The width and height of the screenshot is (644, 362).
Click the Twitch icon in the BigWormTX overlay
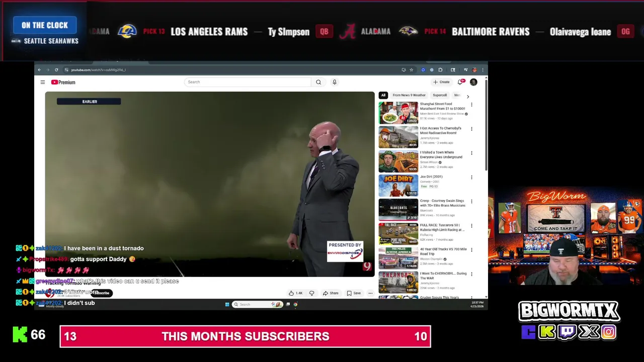click(567, 332)
